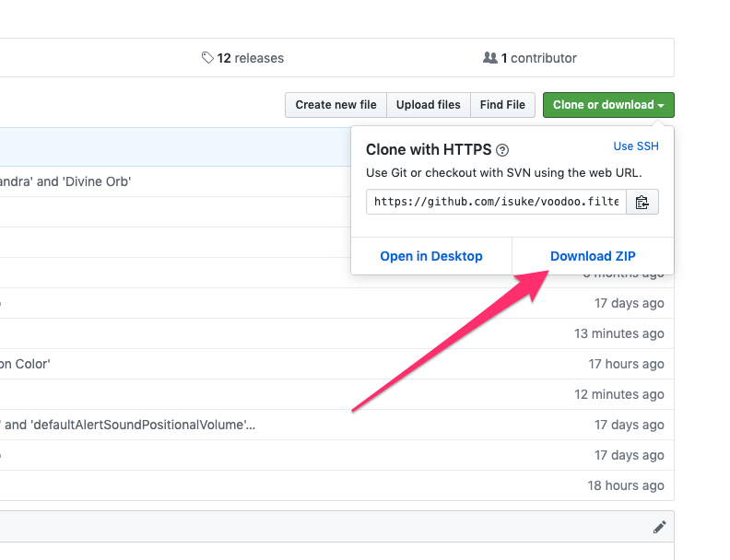Click Download ZIP link

[593, 256]
